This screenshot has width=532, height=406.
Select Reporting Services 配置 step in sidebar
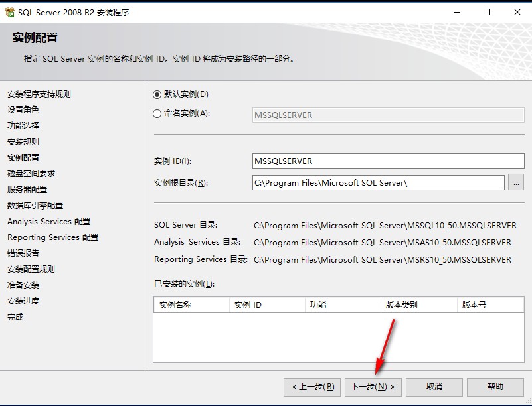[x=52, y=237]
